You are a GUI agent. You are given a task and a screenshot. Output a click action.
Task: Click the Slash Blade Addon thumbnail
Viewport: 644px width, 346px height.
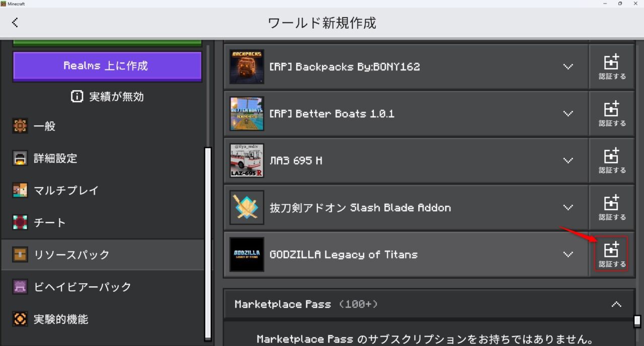pyautogui.click(x=247, y=207)
